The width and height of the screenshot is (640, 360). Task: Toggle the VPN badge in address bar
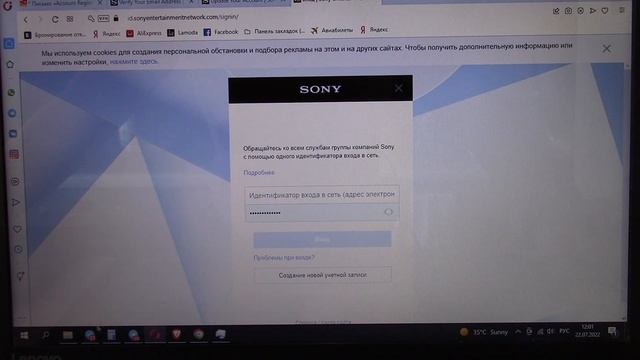click(103, 18)
